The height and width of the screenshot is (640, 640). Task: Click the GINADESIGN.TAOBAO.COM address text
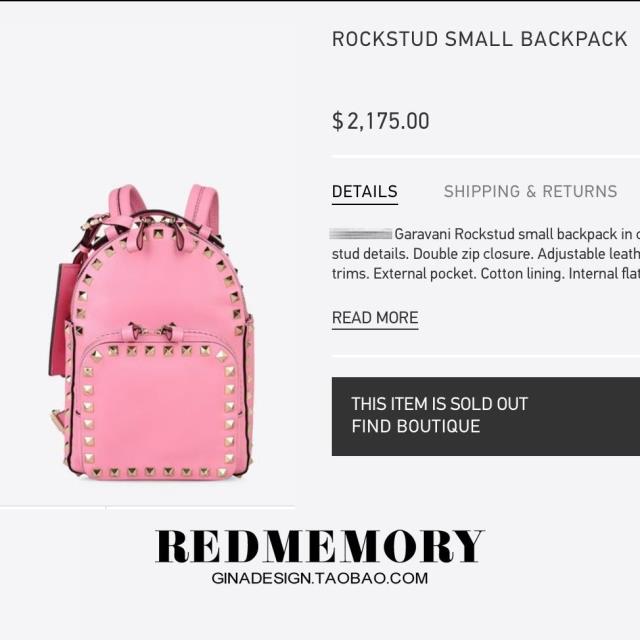pyautogui.click(x=320, y=578)
